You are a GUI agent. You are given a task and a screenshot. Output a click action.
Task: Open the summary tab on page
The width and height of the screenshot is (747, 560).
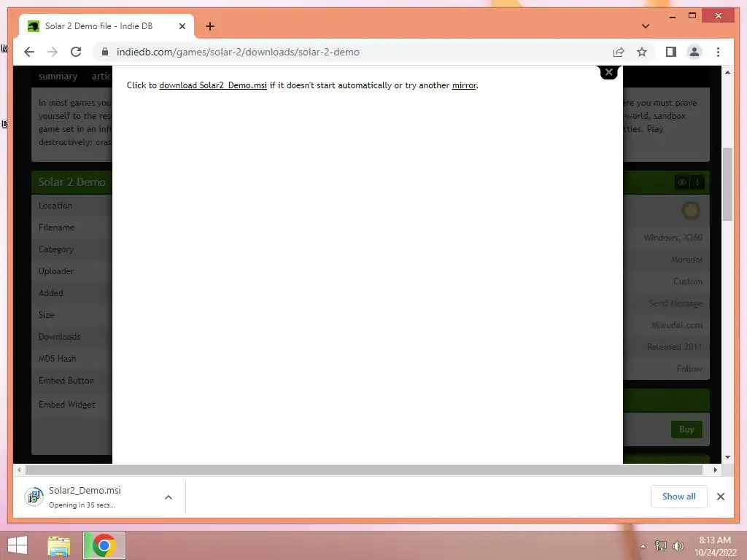pos(58,76)
